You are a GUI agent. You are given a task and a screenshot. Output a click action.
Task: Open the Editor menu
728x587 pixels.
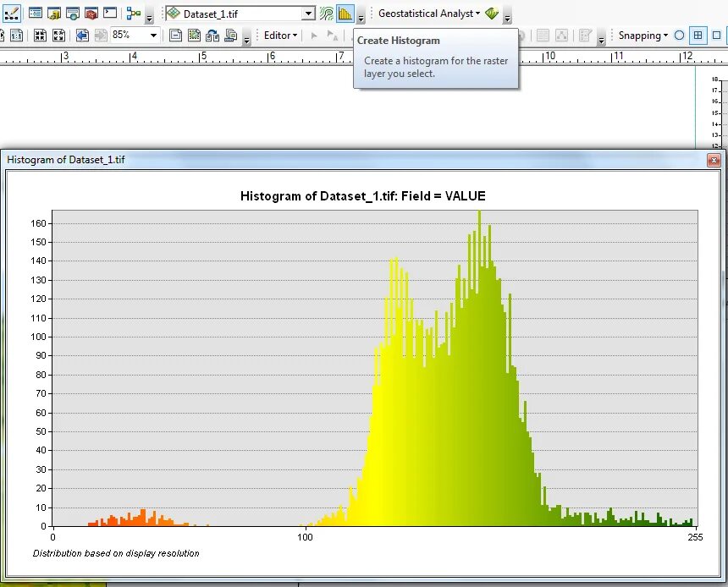(x=280, y=36)
